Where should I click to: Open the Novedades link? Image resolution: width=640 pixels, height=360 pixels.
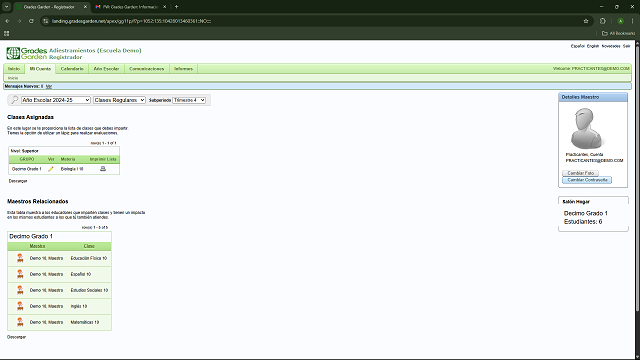(611, 46)
